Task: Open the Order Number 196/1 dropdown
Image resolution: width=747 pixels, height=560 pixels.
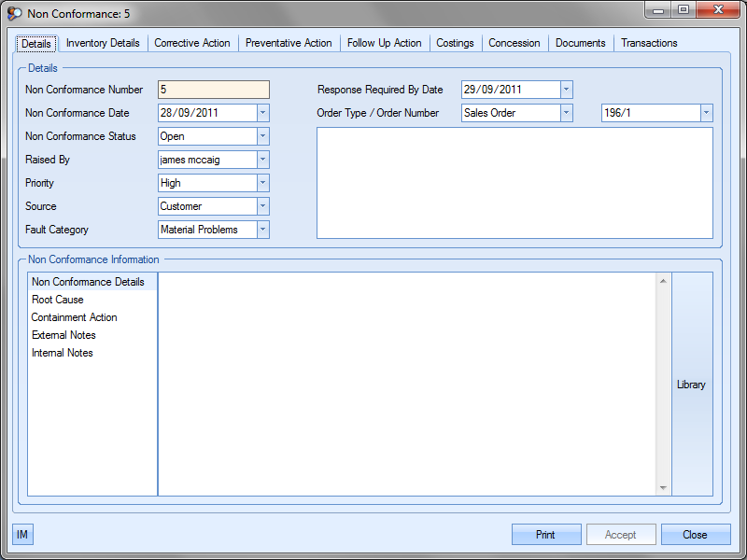Action: point(705,113)
